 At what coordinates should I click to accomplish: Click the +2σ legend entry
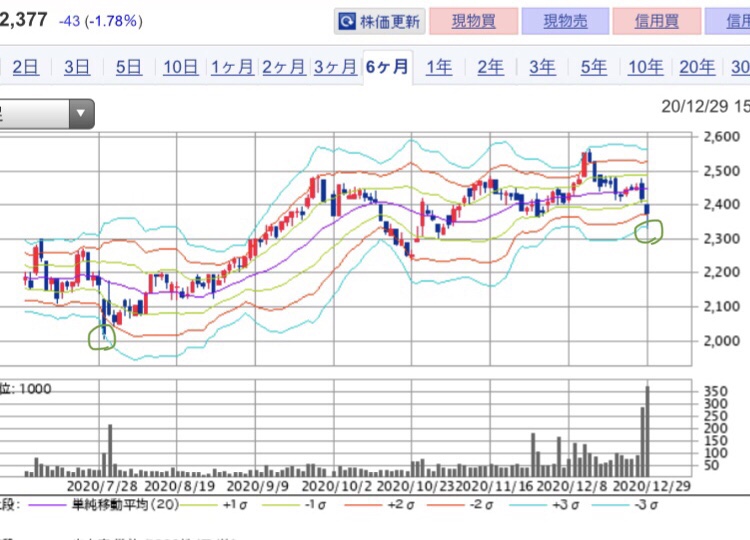coord(400,505)
